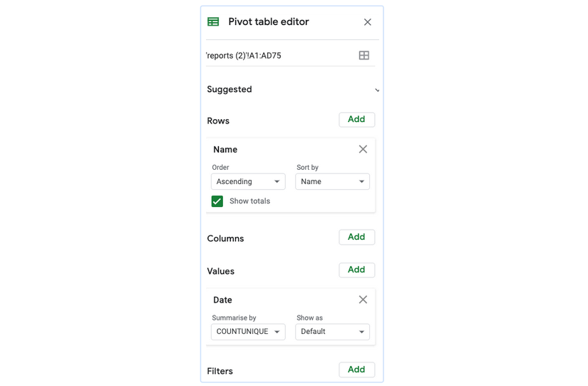Click the select data range grid icon
588x386 pixels.
tap(363, 56)
